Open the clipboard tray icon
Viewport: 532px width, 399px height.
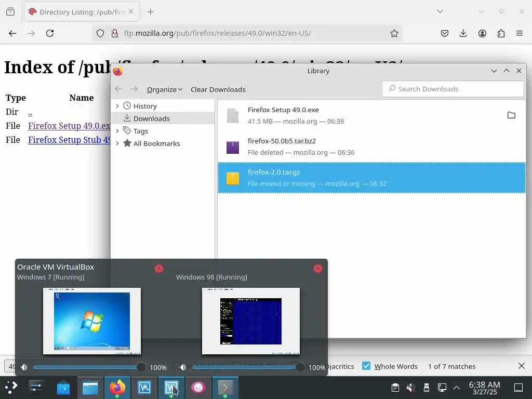[395, 388]
